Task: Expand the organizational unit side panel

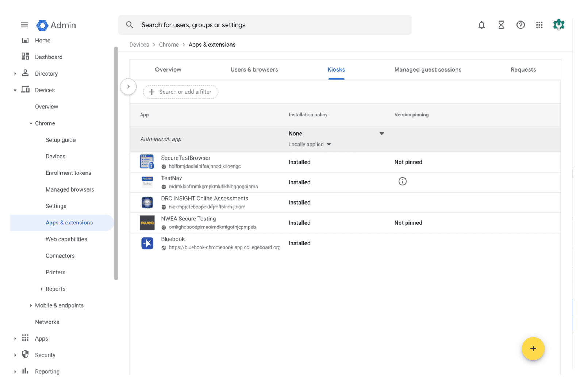Action: [128, 87]
